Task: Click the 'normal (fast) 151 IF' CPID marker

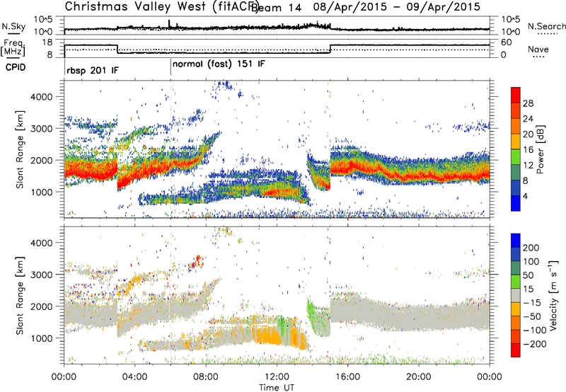Action: click(219, 64)
